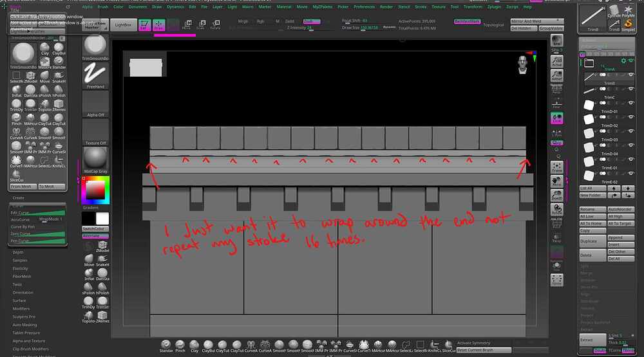This screenshot has width=644, height=357.
Task: Toggle Draw mode button
Action: pyautogui.click(x=158, y=25)
